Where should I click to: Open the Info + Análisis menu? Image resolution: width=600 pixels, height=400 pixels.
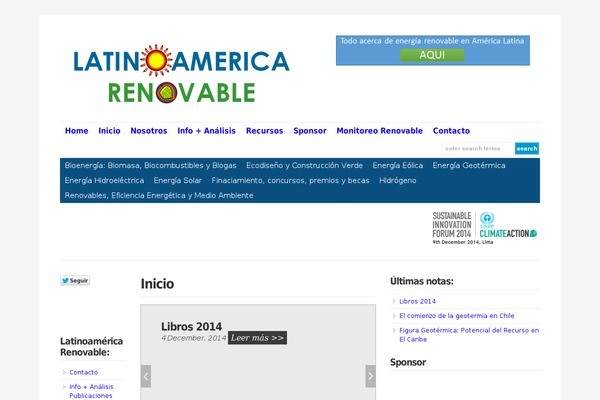(207, 131)
